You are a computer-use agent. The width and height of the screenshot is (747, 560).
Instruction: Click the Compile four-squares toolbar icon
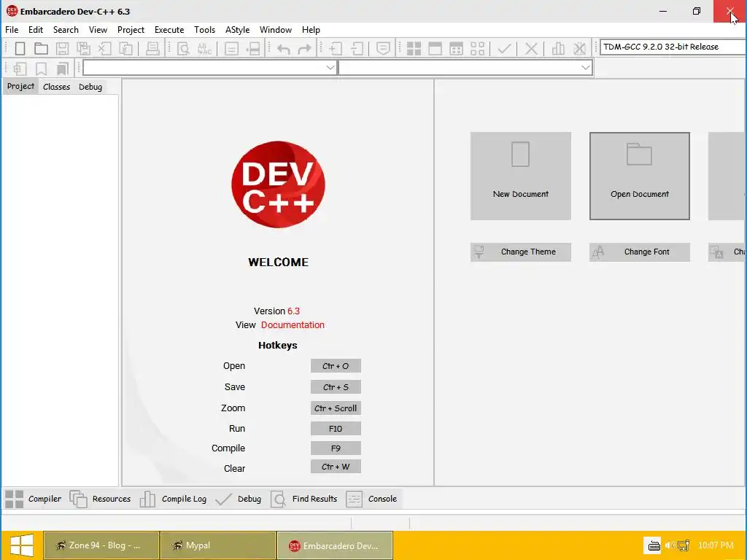(x=414, y=49)
